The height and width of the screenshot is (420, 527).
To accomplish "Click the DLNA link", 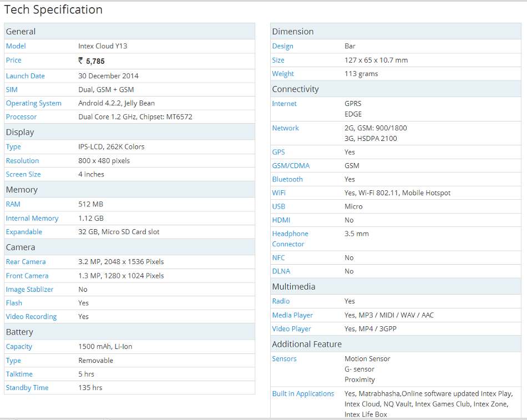I will pyautogui.click(x=281, y=271).
